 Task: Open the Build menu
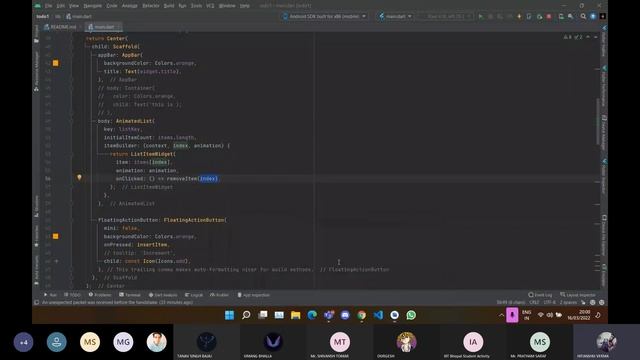pyautogui.click(x=169, y=6)
